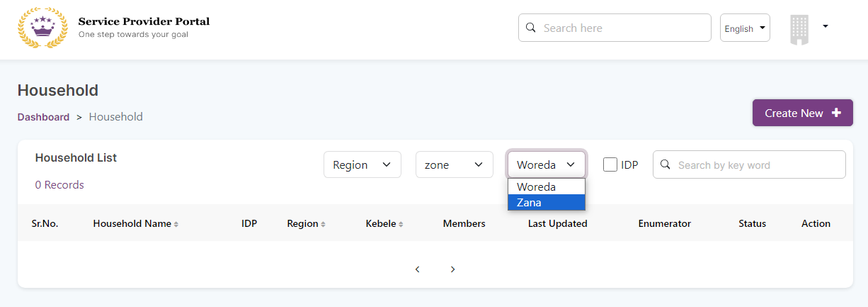The image size is (868, 307).
Task: Click the crown logo icon
Action: pyautogui.click(x=42, y=28)
